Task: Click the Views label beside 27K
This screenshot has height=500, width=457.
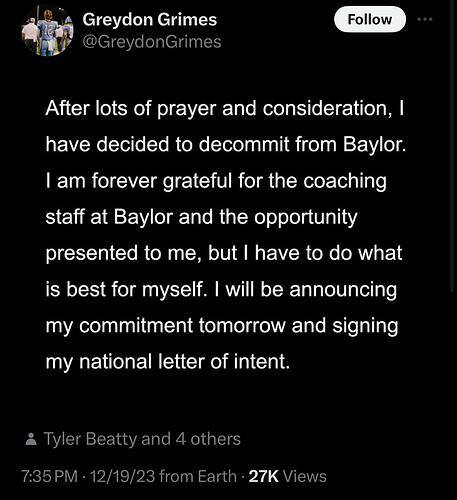Action: tap(305, 476)
